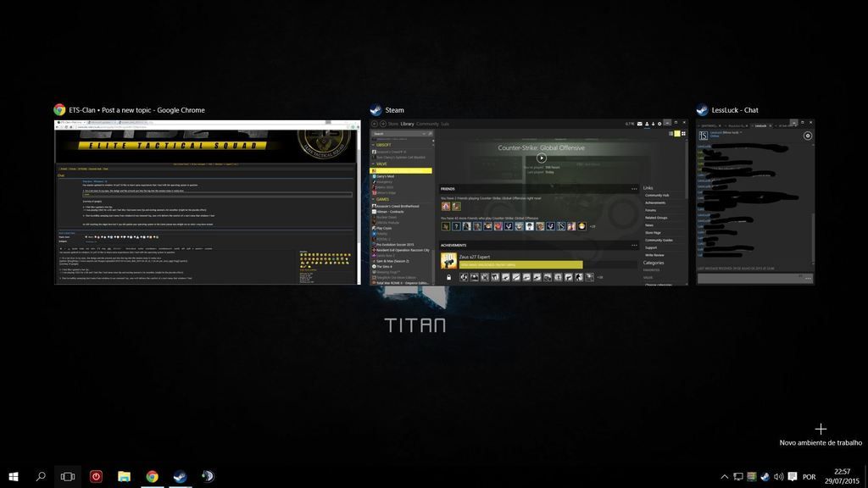Play Counter-Strike: Global Offensive round play button
This screenshot has width=868, height=488.
tap(542, 158)
